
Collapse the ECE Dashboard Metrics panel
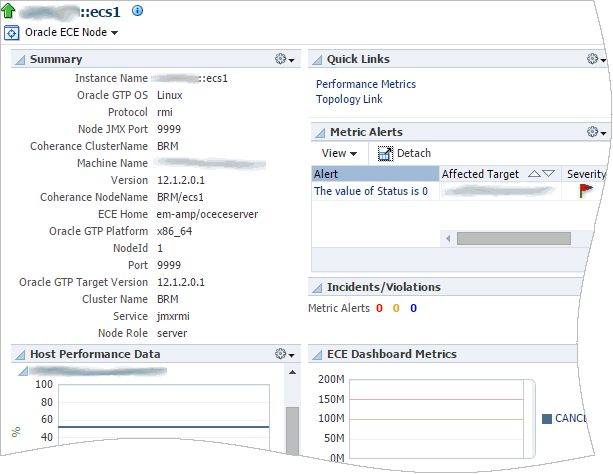[317, 355]
